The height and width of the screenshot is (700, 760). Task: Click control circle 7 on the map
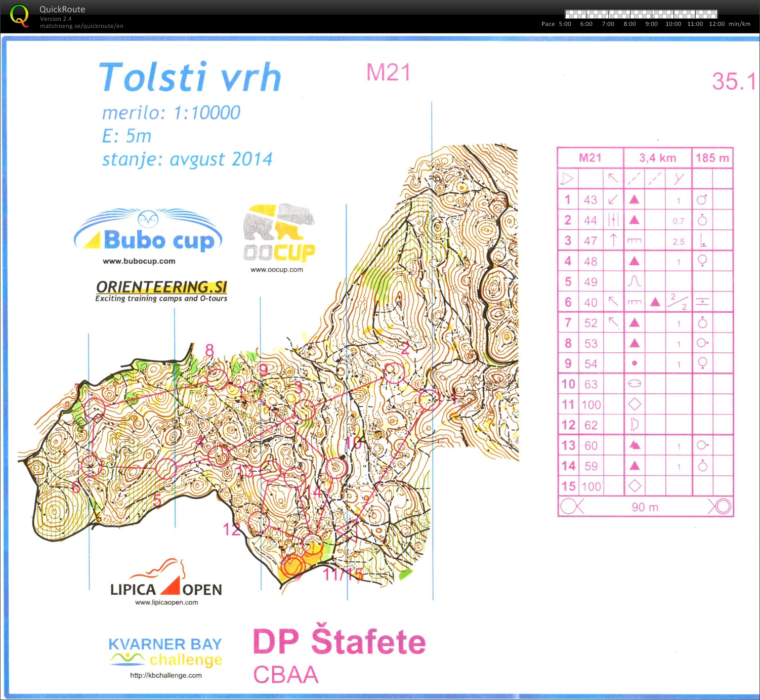click(94, 407)
